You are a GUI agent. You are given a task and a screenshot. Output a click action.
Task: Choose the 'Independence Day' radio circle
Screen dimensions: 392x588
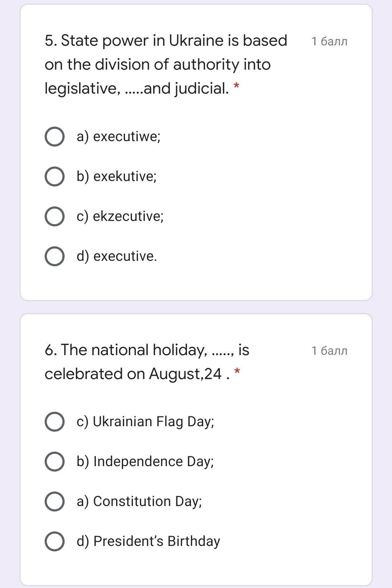[x=54, y=462]
